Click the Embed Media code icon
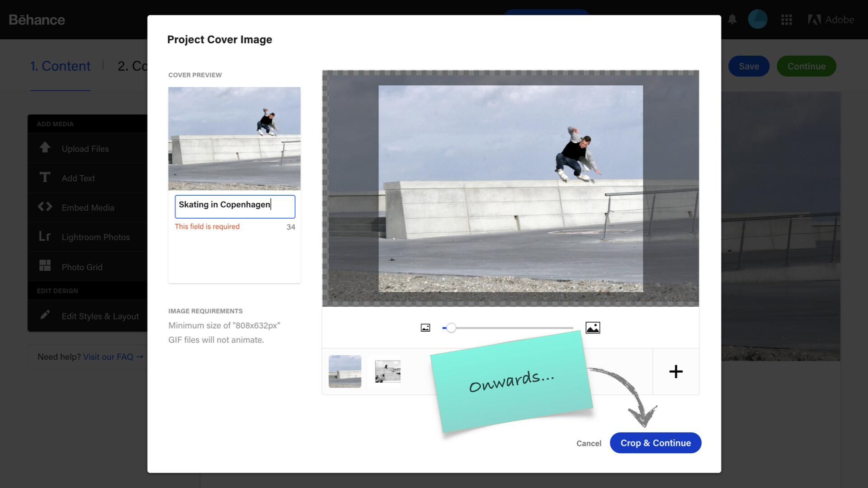 click(45, 207)
